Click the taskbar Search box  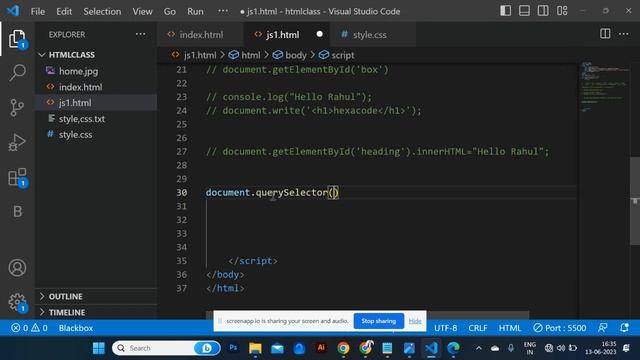[167, 348]
